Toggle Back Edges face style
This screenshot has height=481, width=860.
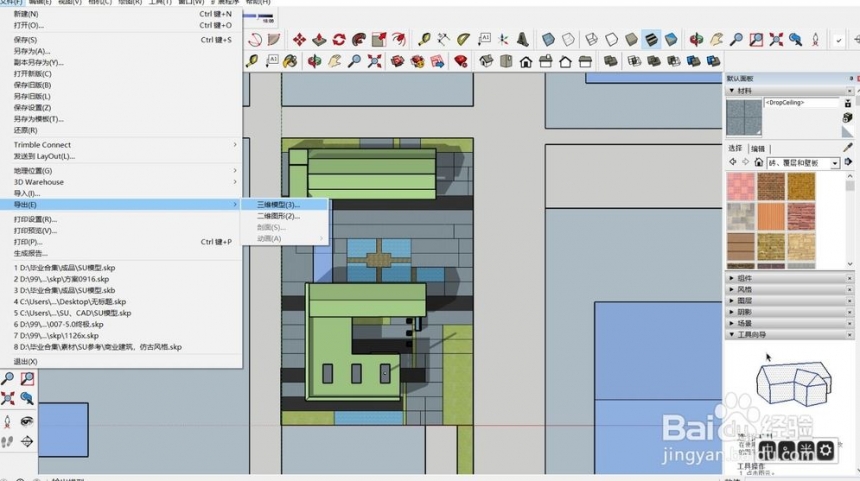pyautogui.click(x=568, y=39)
